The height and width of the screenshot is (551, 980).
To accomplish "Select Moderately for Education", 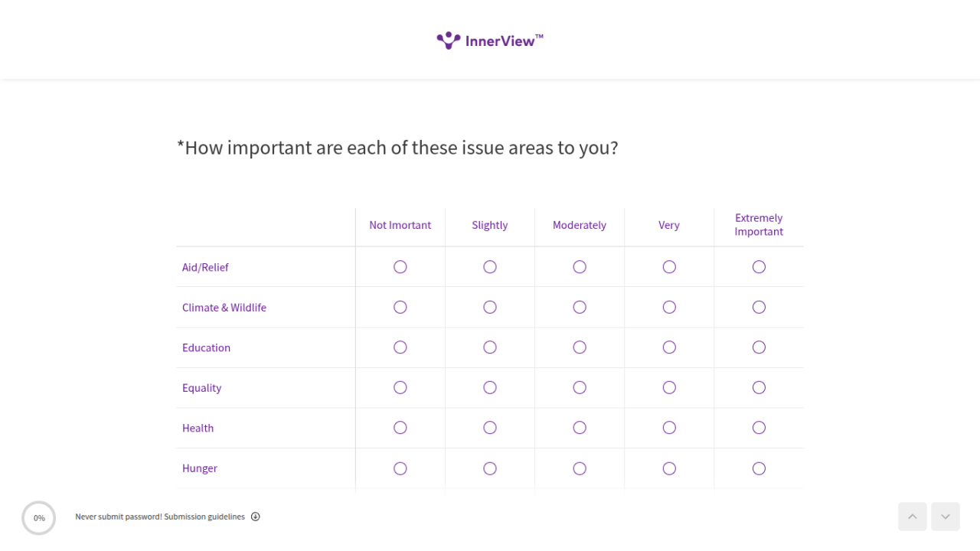I will [580, 347].
